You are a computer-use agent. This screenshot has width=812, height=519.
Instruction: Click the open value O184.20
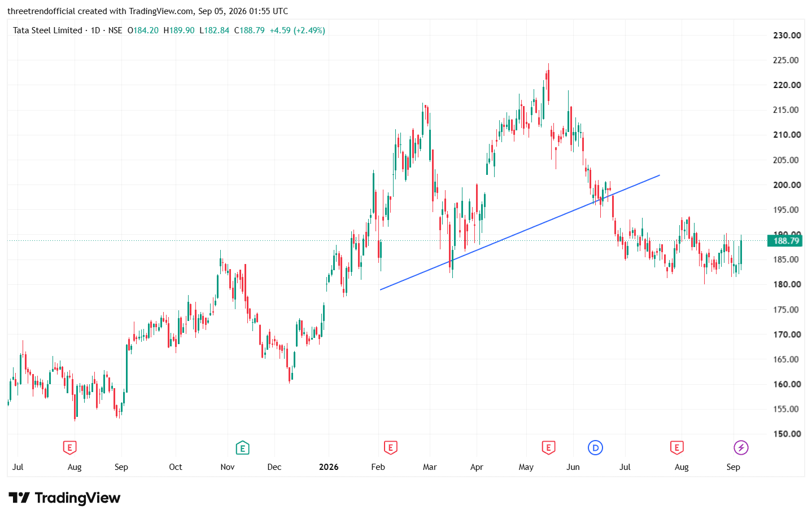pos(143,30)
